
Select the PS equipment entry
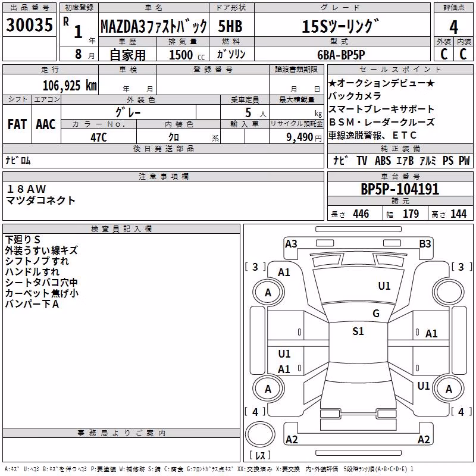pos(448,160)
